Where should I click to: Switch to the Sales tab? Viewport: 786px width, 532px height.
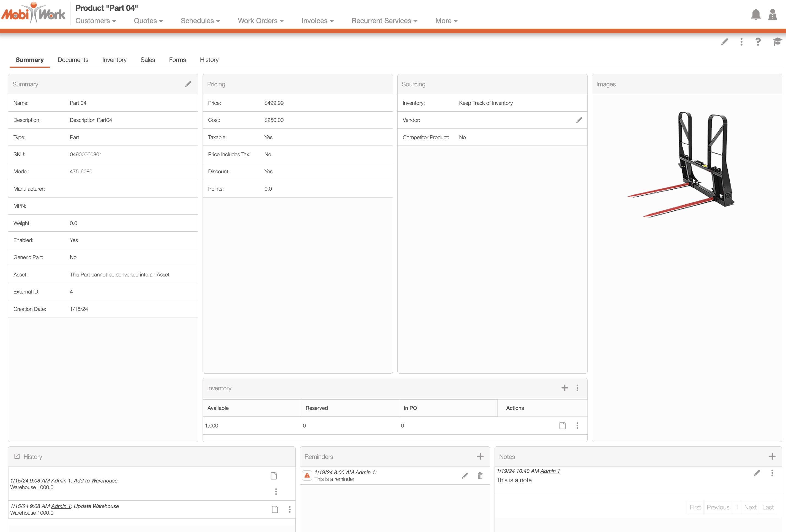click(x=148, y=60)
